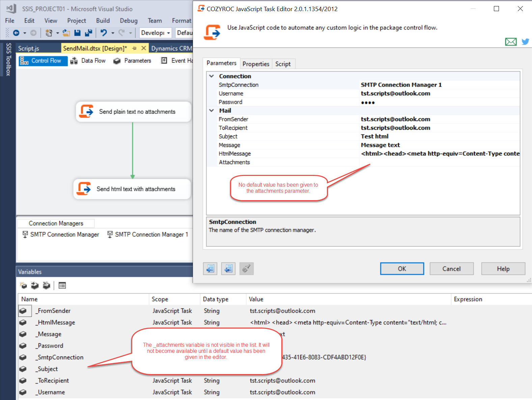Click the Twitter bird icon

tap(525, 42)
